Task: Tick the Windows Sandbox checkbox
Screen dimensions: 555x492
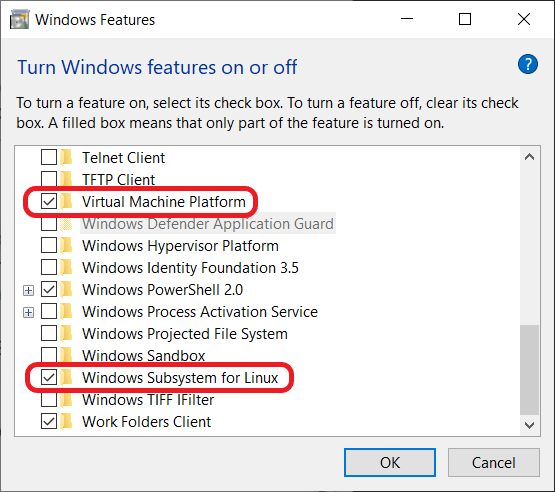Action: 49,355
